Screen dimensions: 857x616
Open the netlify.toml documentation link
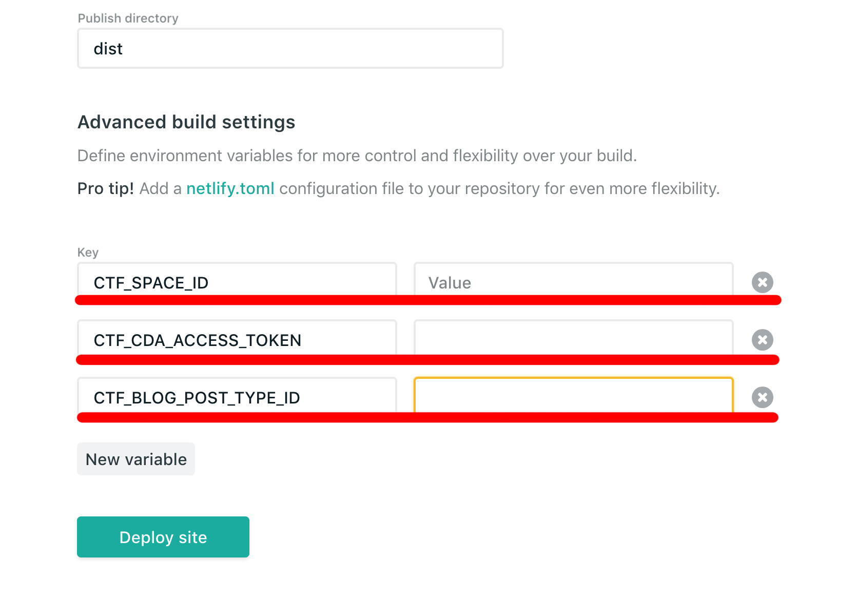[230, 188]
